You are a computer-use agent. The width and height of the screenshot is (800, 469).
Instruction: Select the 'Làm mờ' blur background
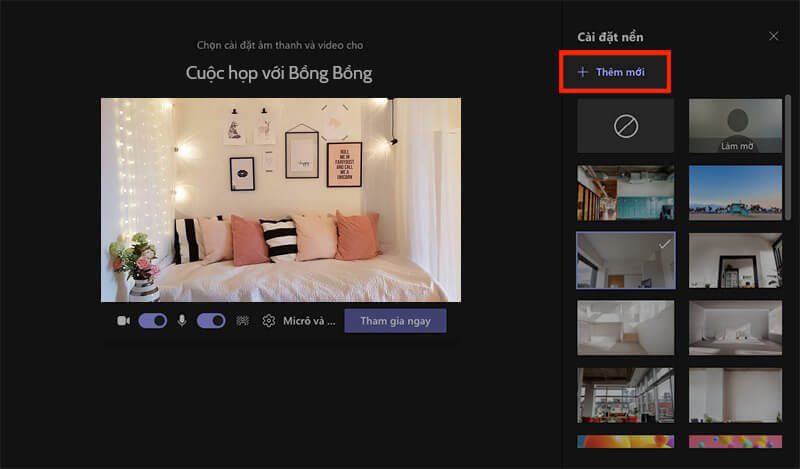(x=735, y=126)
